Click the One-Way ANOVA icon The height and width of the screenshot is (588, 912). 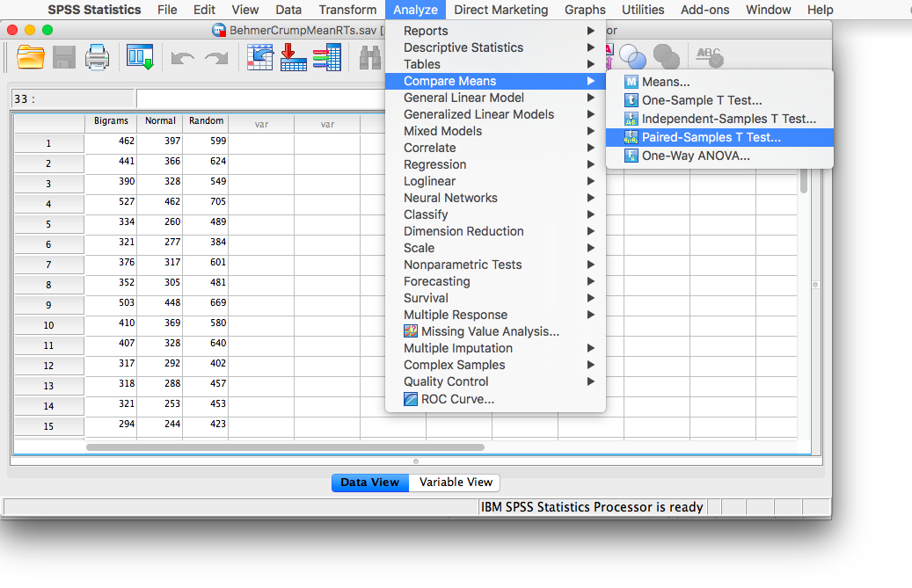(631, 156)
